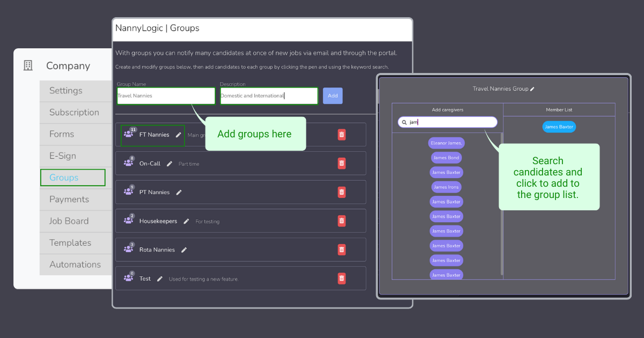
Task: Go to Subscription menu item
Action: point(74,112)
